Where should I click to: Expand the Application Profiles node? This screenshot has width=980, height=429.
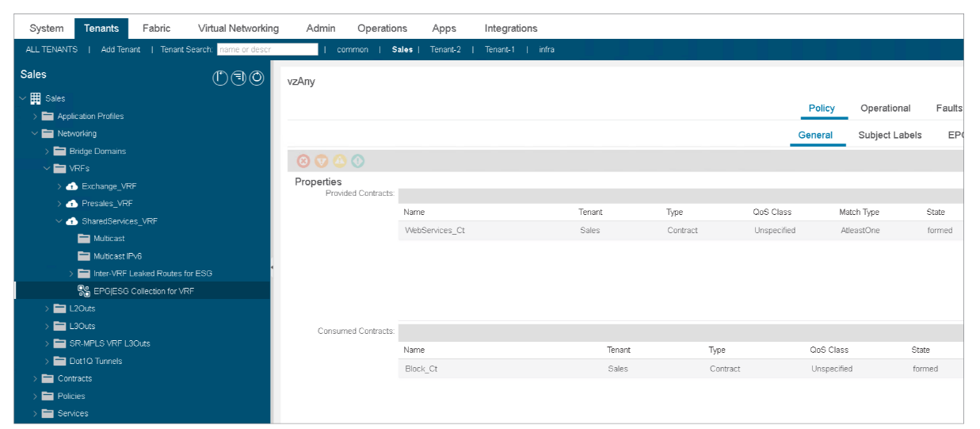click(35, 116)
